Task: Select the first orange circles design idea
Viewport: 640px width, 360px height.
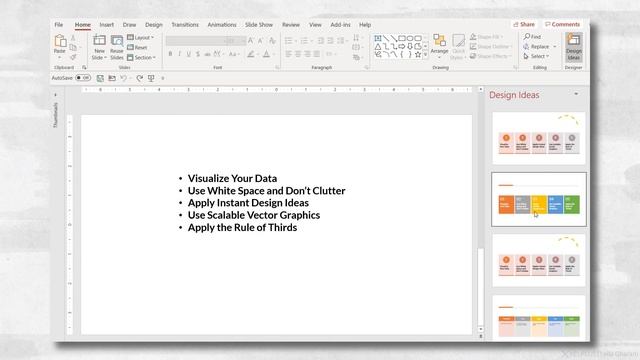Action: [539, 138]
